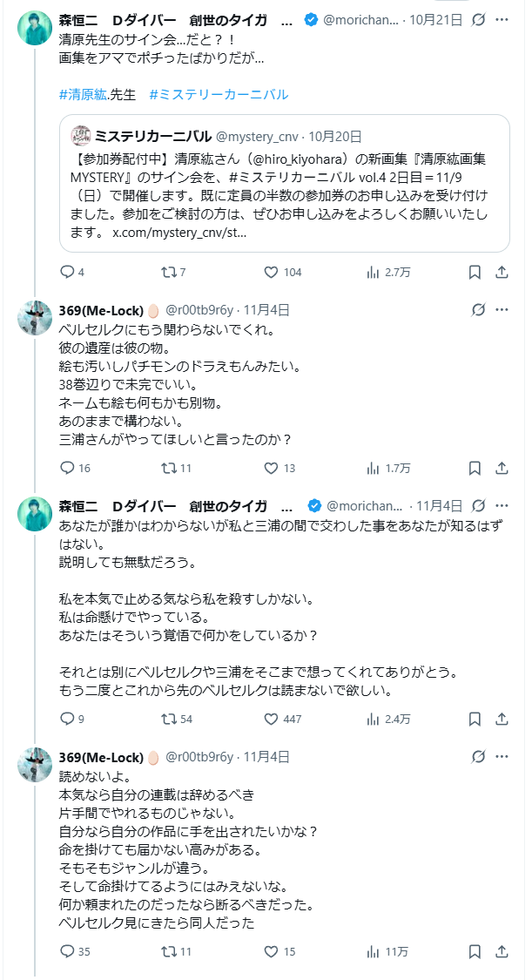Like the reply with 447 likes
This screenshot has width=532, height=980.
pyautogui.click(x=271, y=719)
